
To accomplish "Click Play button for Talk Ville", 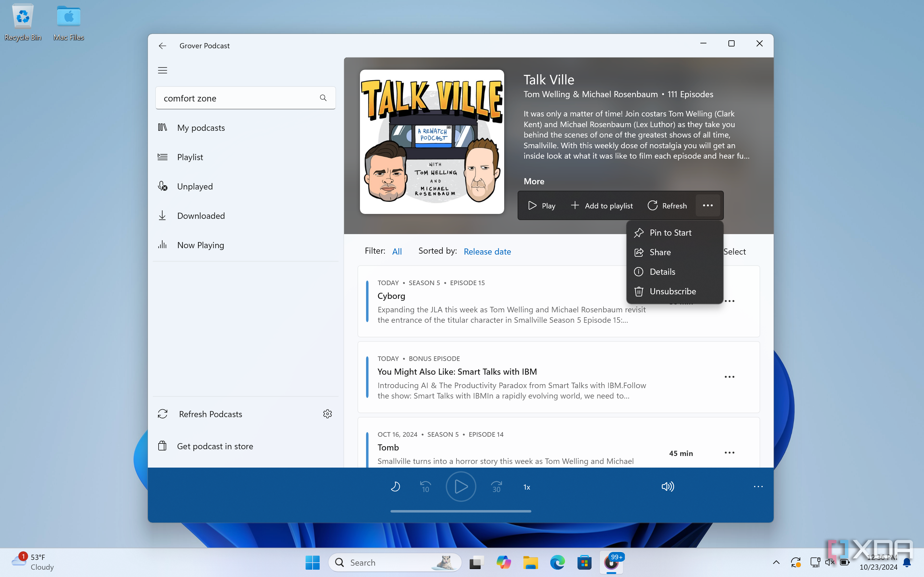I will click(541, 206).
